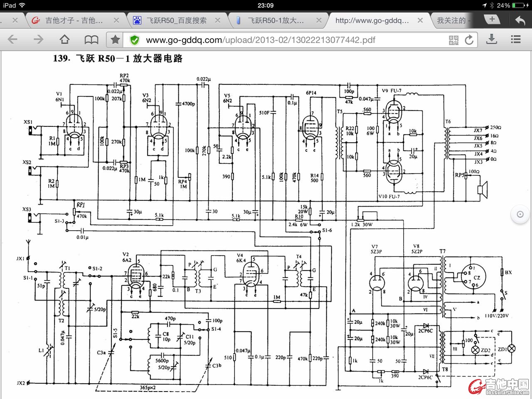
Task: Reload the page with the refresh icon
Action: [469, 39]
